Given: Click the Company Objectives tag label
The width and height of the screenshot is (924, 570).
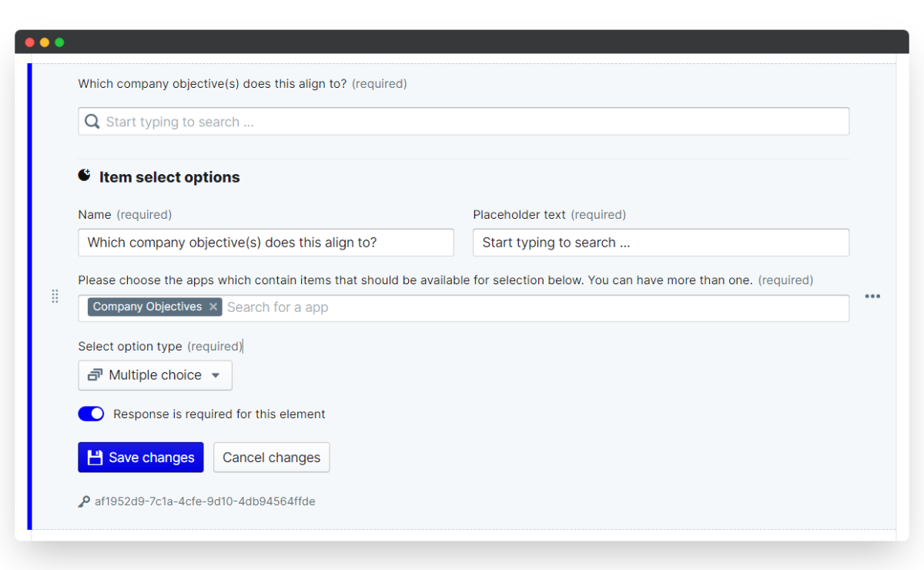Looking at the screenshot, I should pos(147,307).
